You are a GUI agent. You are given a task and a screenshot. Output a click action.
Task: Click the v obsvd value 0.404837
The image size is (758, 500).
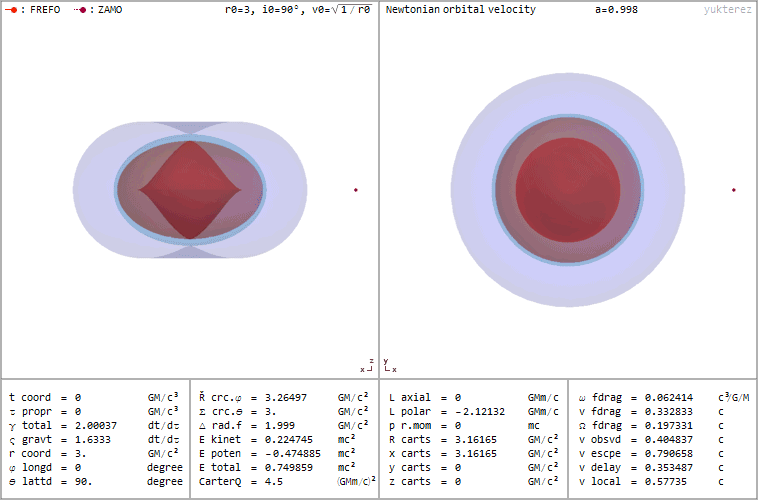669,440
